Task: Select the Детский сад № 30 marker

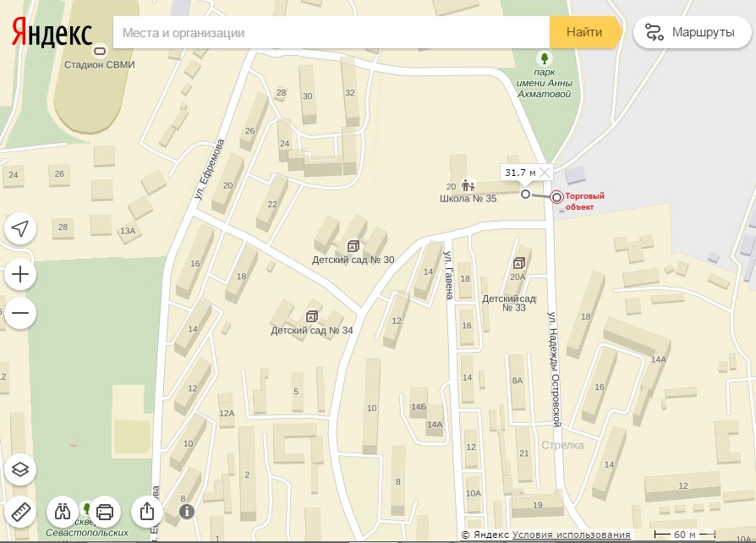Action: 353,246
